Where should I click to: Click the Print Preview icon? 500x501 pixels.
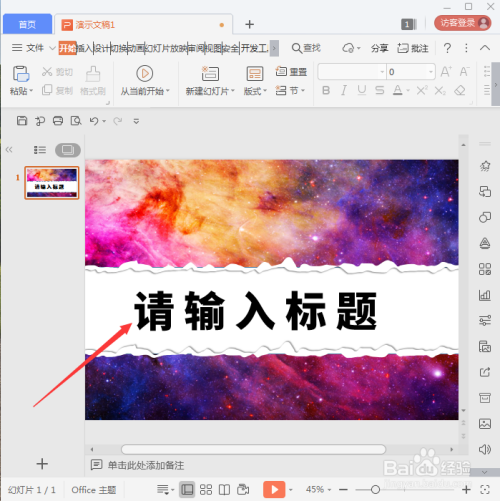[76, 121]
